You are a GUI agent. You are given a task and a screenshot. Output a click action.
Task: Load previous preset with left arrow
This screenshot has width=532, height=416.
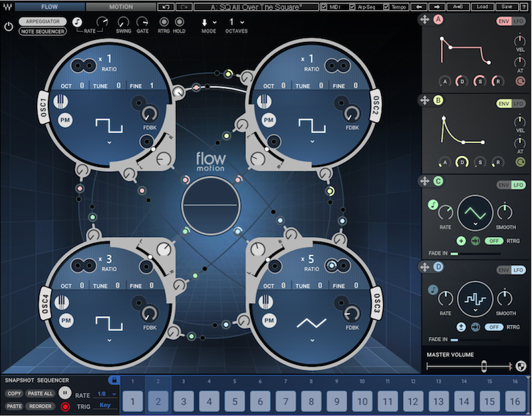pos(419,7)
